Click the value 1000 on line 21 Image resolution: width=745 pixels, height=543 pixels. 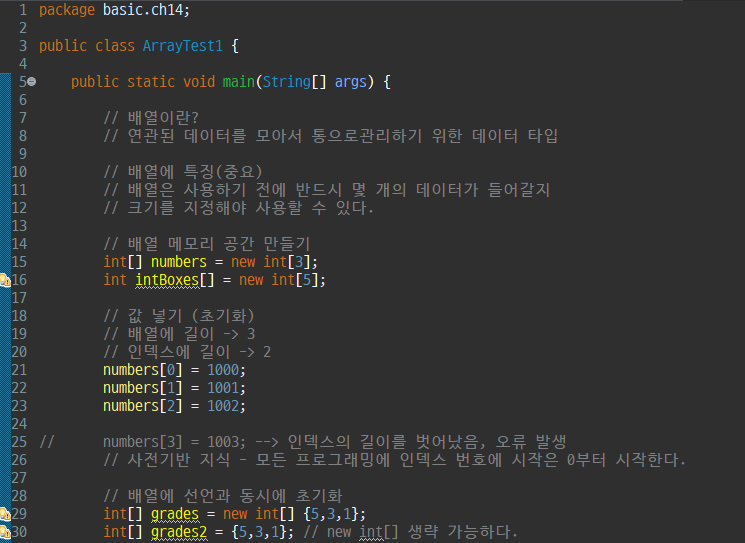pos(223,370)
